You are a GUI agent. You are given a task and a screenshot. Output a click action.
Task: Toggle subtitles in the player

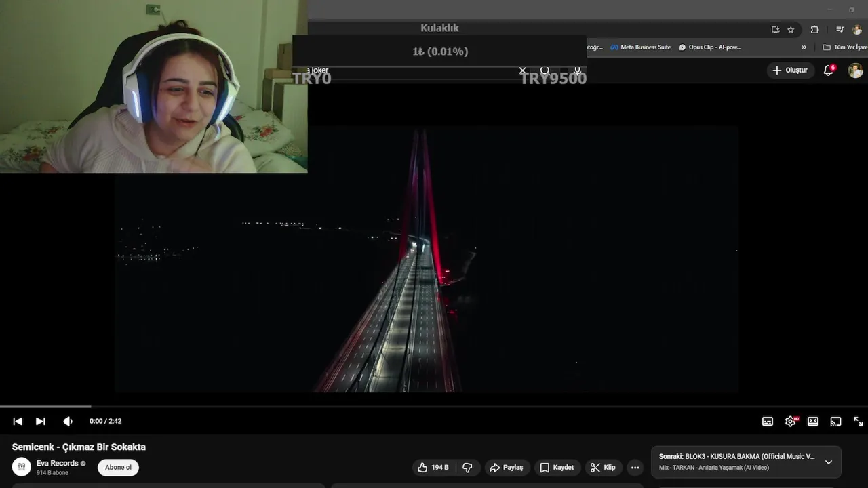(x=768, y=421)
